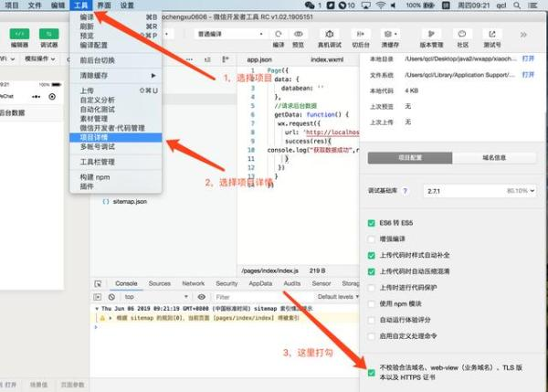Viewport: 548px width, 392px height.
Task: Click the element inspector icon in devtools
Action: 98,283
